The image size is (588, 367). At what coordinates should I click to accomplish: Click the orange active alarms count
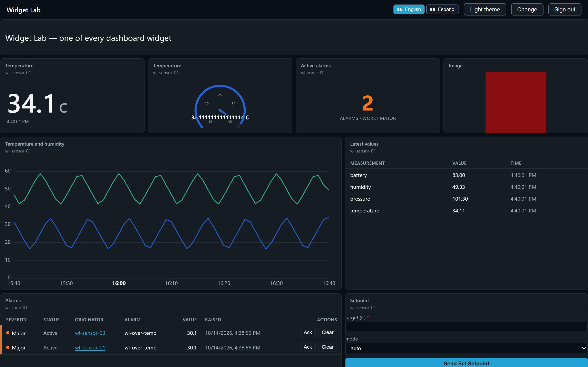(x=367, y=103)
